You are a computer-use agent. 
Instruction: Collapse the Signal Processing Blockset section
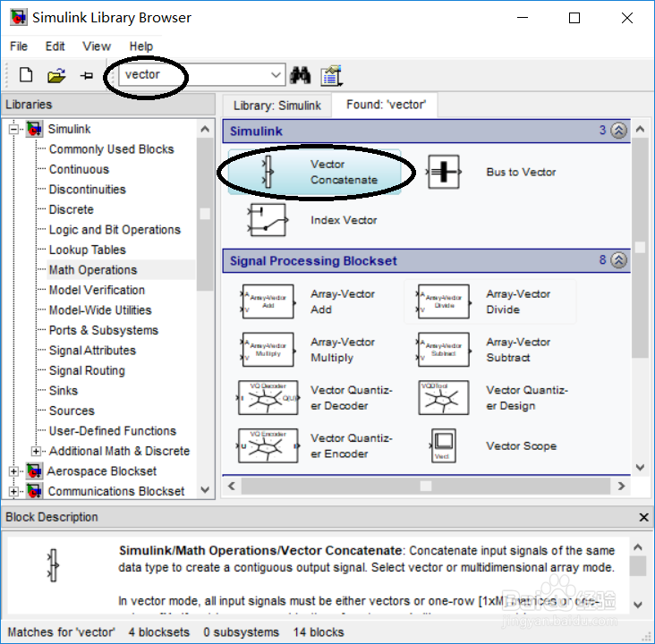tap(618, 260)
